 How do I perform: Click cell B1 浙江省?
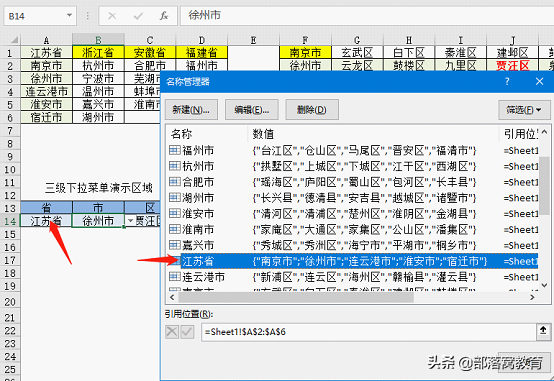pyautogui.click(x=98, y=52)
